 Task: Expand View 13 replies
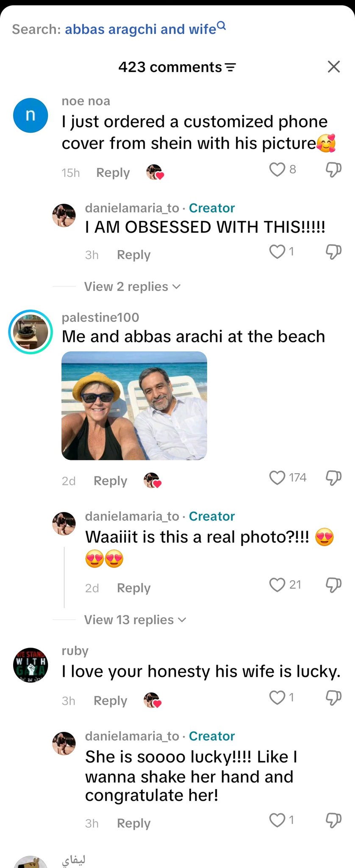135,620
